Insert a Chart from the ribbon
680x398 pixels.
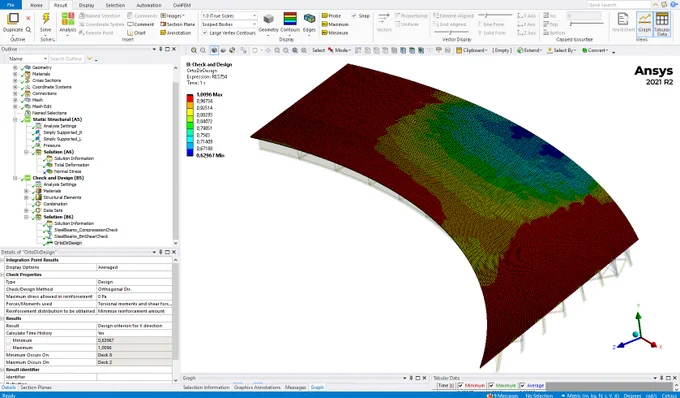point(137,33)
